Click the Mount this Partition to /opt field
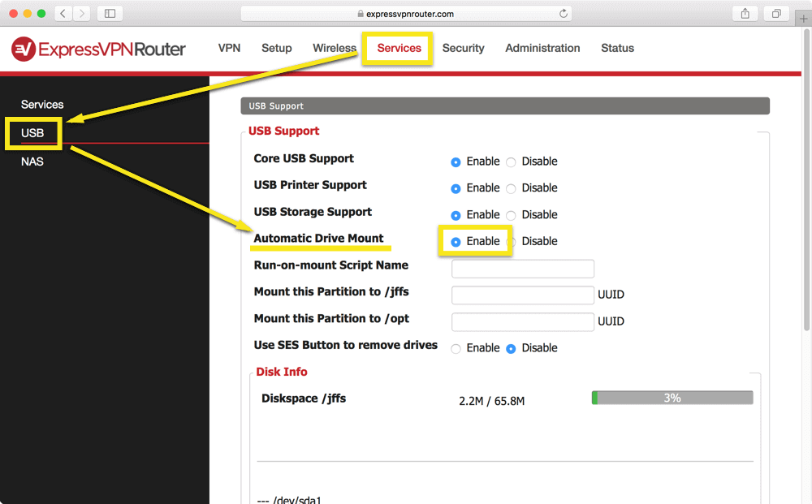The width and height of the screenshot is (812, 504). [522, 322]
